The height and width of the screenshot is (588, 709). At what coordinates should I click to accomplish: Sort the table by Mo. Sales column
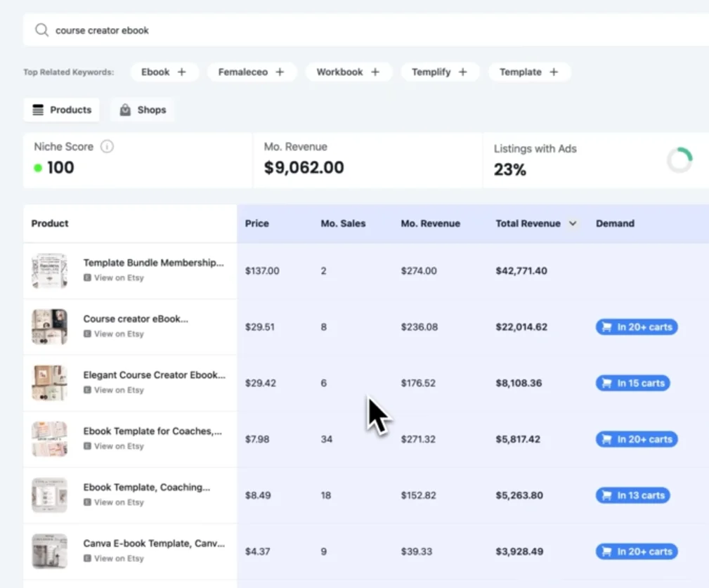click(343, 223)
